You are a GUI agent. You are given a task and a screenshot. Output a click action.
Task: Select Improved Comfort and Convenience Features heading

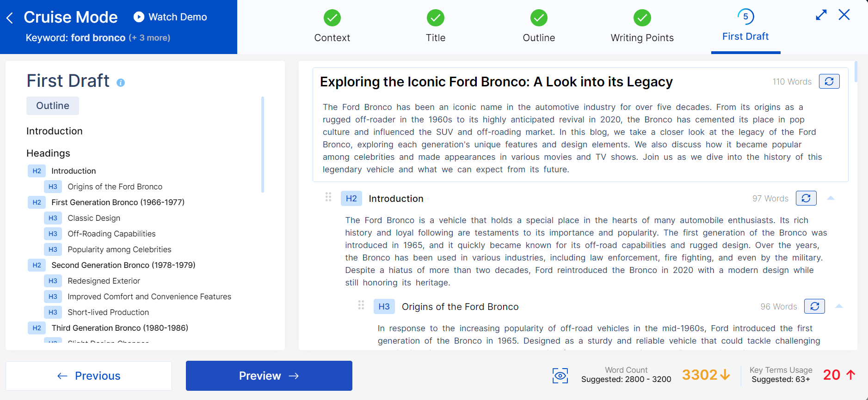click(149, 297)
